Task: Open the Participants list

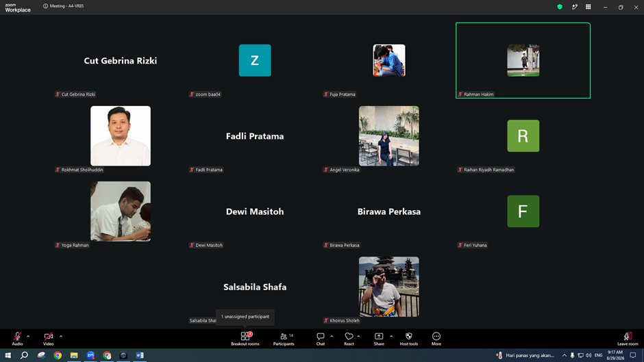Action: pyautogui.click(x=284, y=339)
